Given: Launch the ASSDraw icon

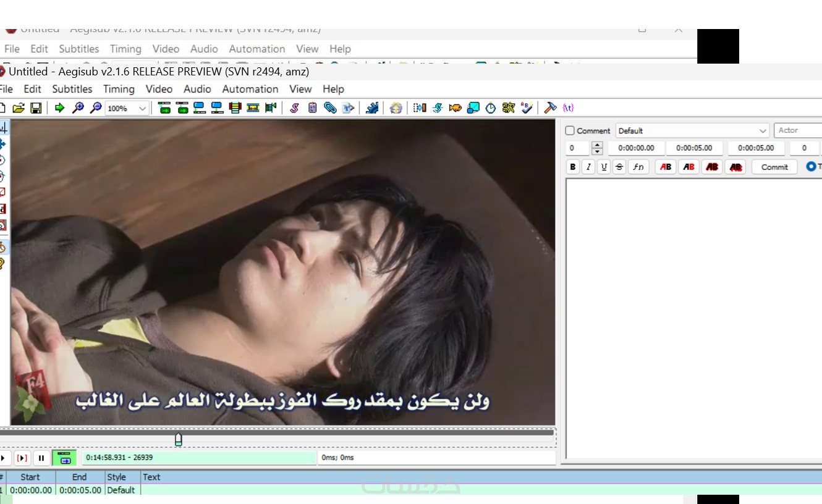Looking at the screenshot, I should pos(396,108).
